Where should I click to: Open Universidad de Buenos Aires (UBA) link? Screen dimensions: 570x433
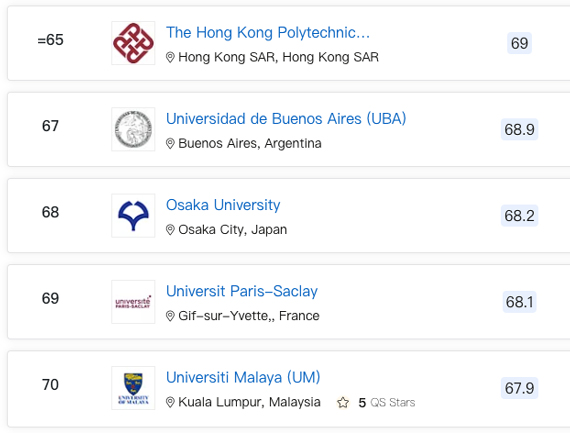coord(286,119)
